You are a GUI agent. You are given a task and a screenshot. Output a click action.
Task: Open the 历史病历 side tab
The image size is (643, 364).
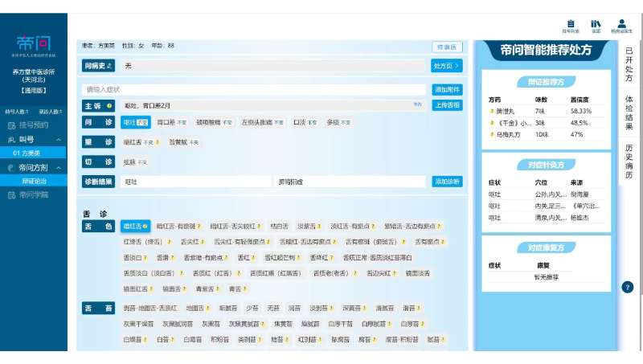[629, 161]
